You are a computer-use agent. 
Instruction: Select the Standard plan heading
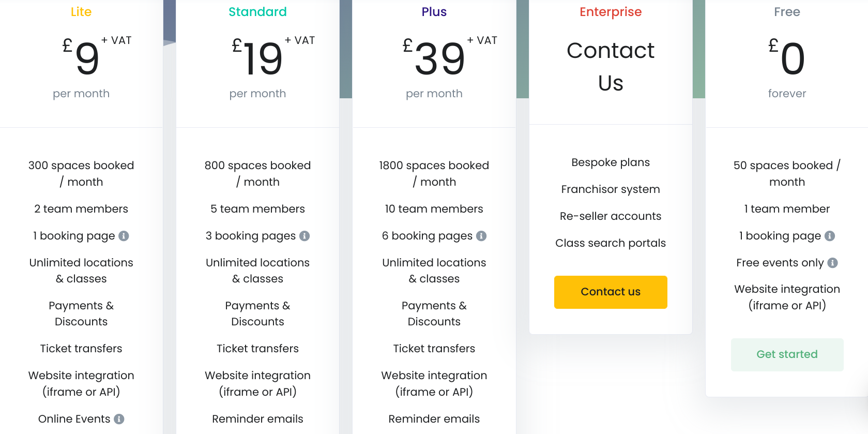point(257,12)
